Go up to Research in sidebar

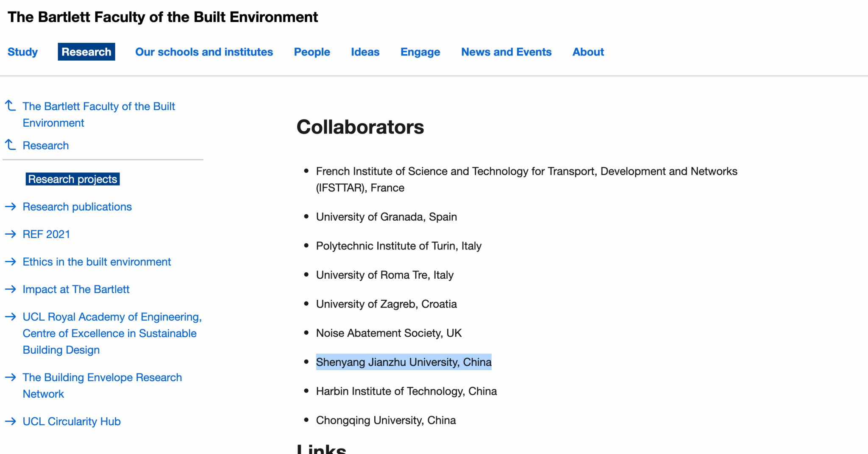pyautogui.click(x=46, y=145)
